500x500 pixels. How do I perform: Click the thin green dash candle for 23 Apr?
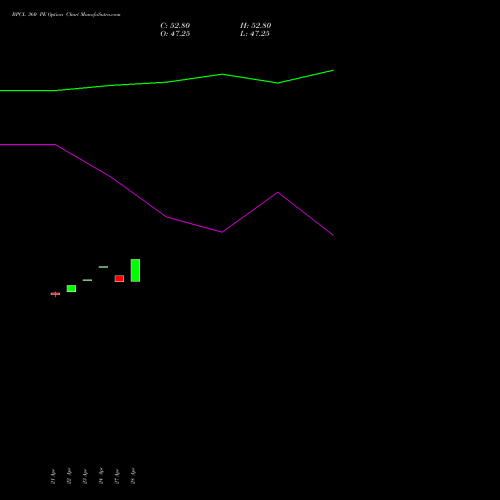(x=87, y=280)
